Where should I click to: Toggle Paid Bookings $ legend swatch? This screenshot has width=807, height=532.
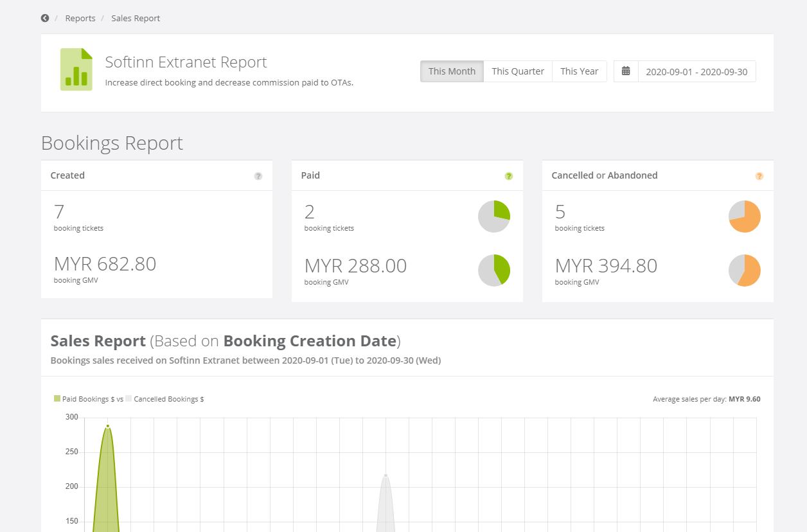(x=57, y=399)
